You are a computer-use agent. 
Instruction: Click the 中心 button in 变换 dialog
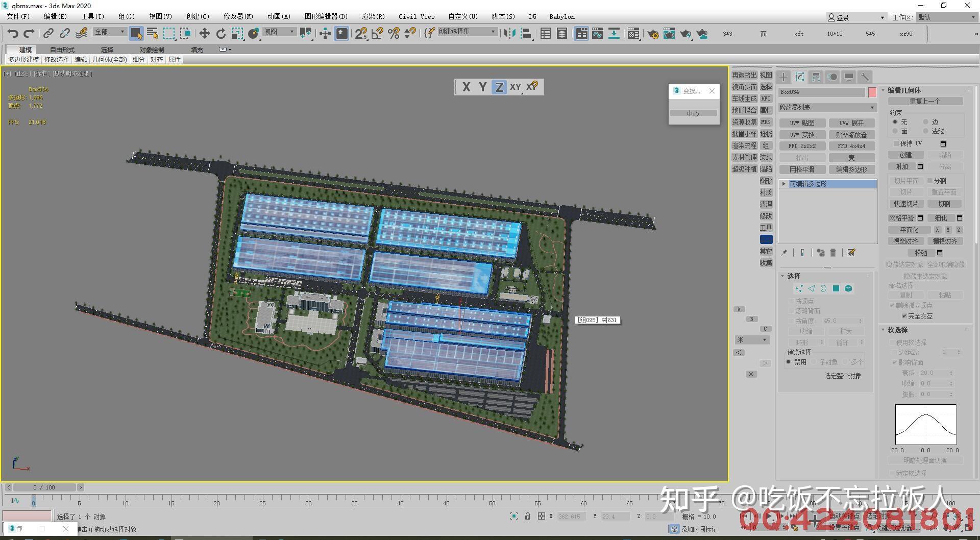pos(693,113)
